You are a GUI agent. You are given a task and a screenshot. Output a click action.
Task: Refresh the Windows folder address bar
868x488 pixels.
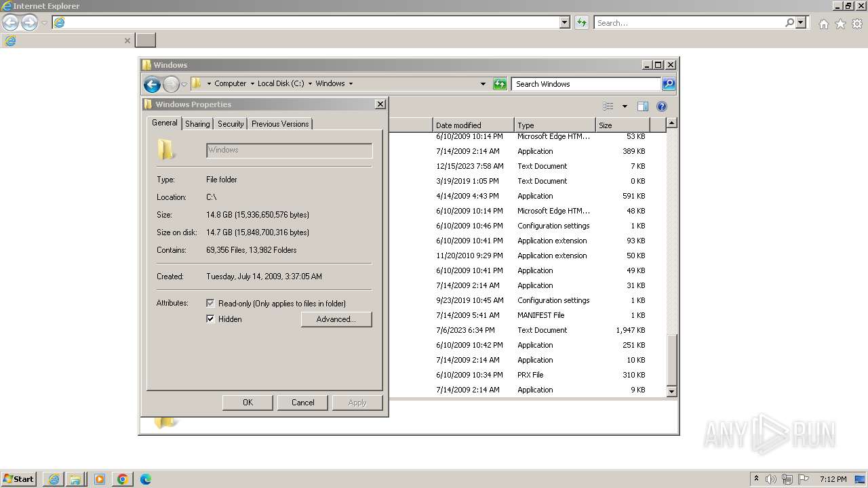pyautogui.click(x=500, y=84)
